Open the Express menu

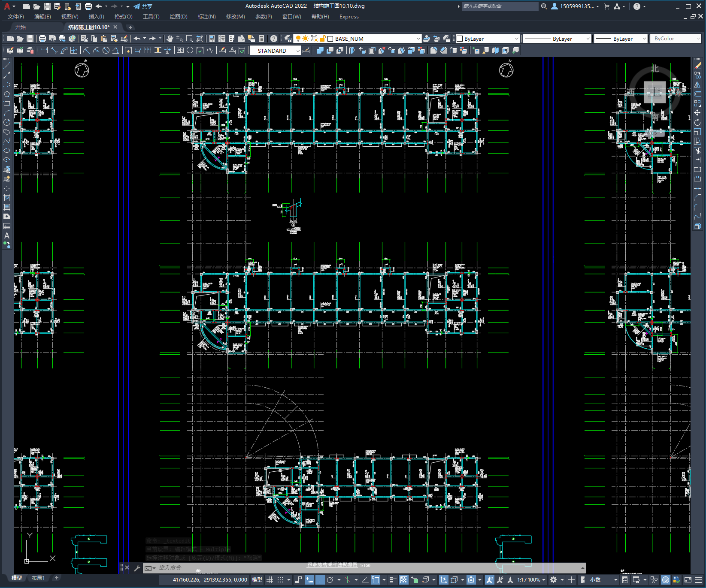[x=349, y=17]
